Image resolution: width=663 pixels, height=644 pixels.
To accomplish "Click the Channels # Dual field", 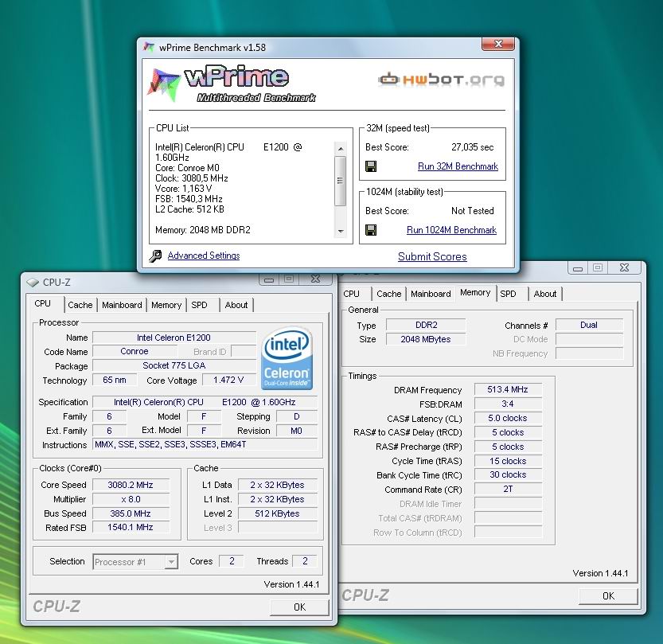I will point(589,325).
